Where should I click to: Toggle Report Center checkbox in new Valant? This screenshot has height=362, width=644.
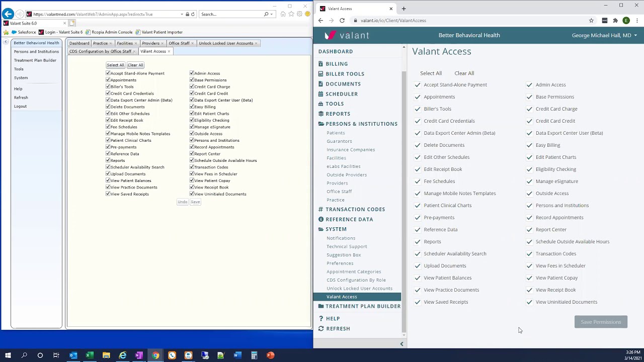529,230
